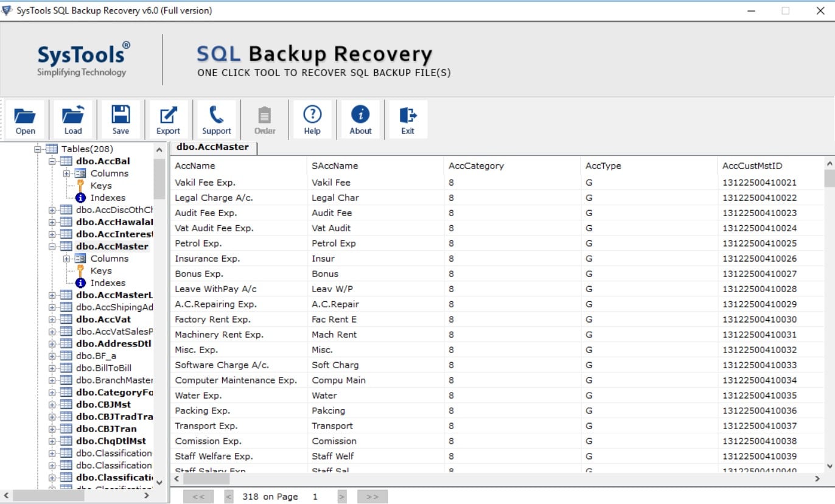The image size is (835, 504).
Task: Expand the dbo.AccDiscOthCh table node
Action: click(52, 210)
